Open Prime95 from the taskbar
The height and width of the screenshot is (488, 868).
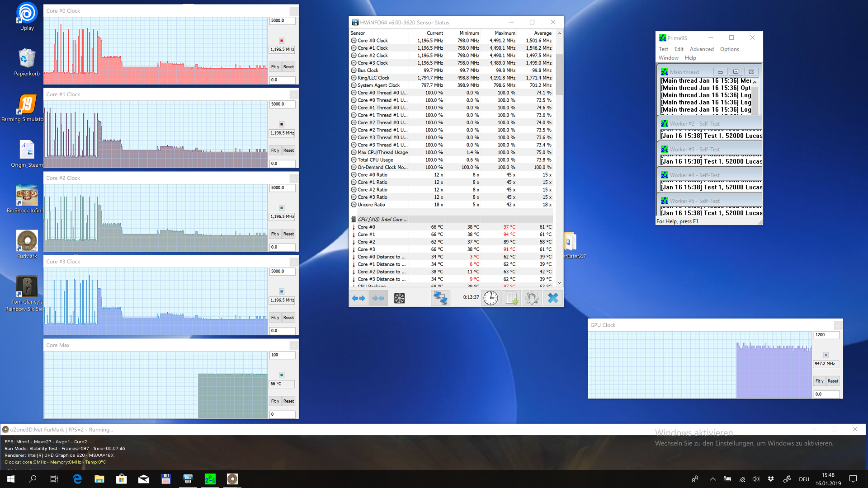tap(210, 479)
